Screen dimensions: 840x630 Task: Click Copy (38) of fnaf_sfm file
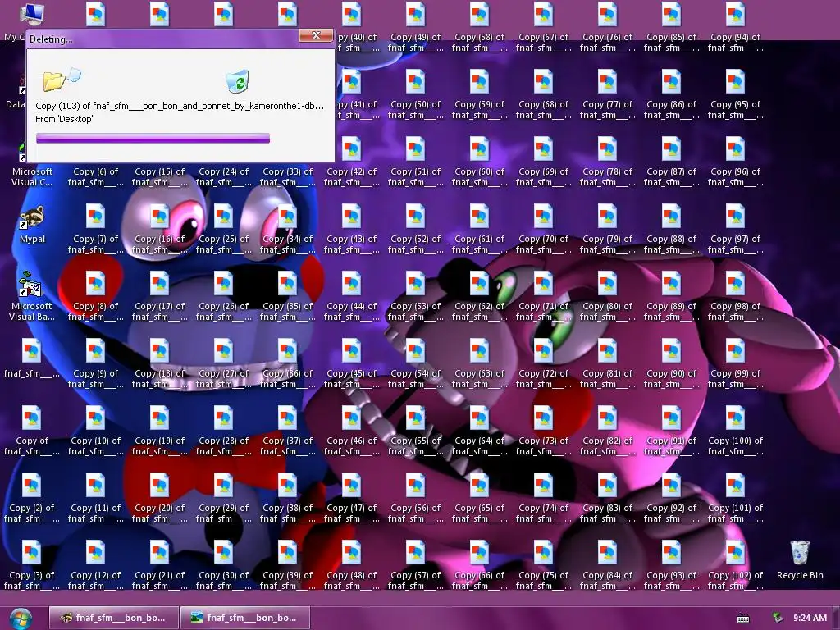click(287, 498)
